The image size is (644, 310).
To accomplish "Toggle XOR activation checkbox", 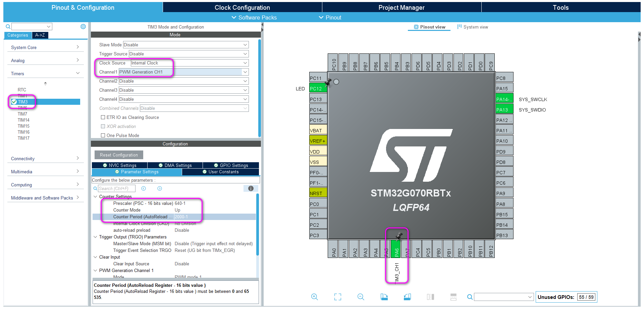I will click(103, 126).
